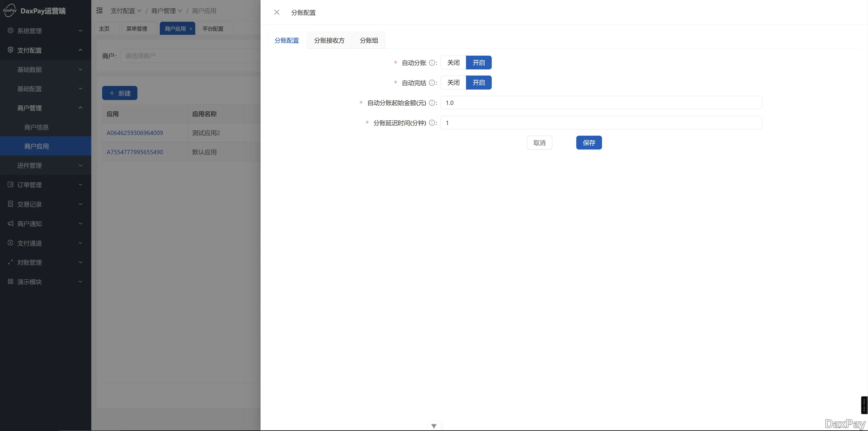Click info icon next to 自动分账

click(x=432, y=63)
